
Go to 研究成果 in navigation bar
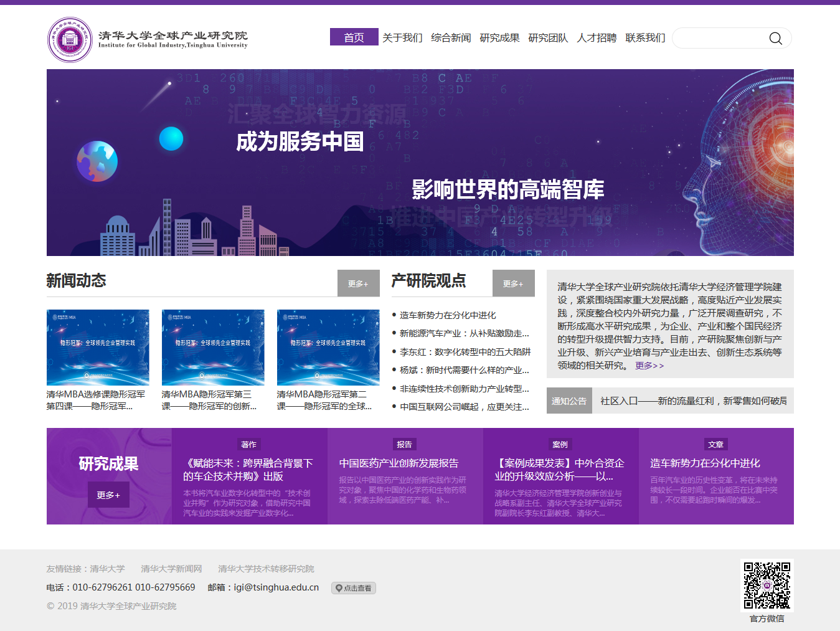[499, 37]
